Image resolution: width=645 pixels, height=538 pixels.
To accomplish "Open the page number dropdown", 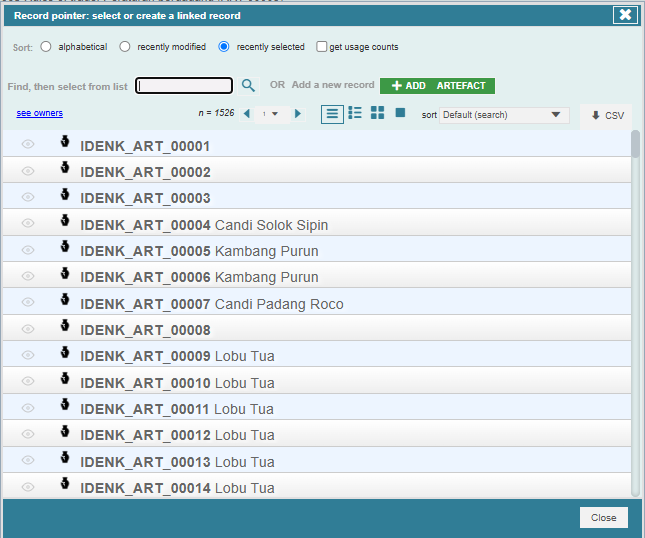I will pyautogui.click(x=270, y=114).
